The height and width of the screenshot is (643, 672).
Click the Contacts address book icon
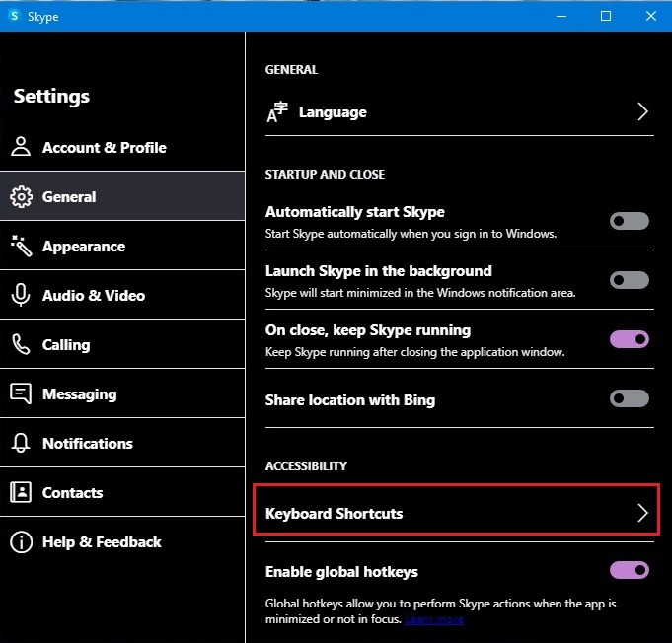pyautogui.click(x=21, y=492)
